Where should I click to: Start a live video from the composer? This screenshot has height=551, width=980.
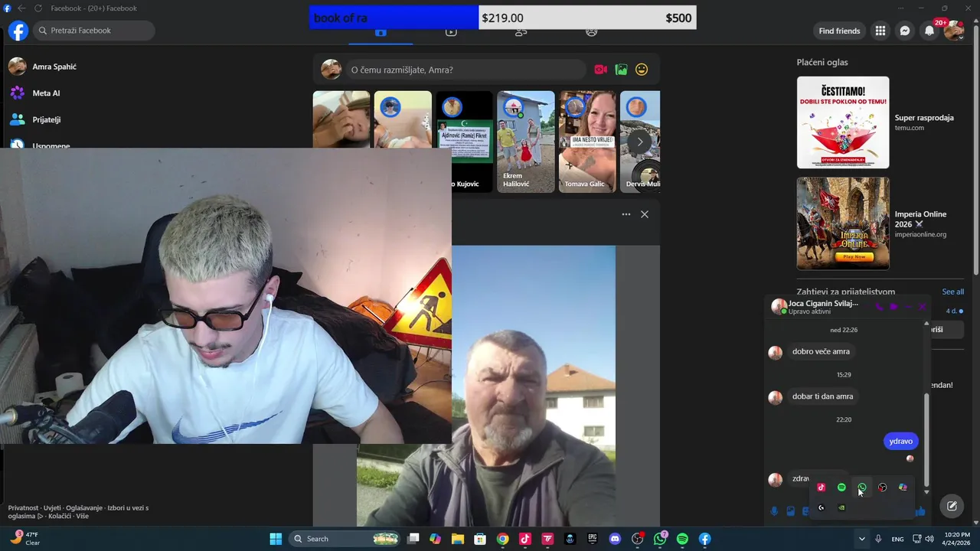(600, 70)
